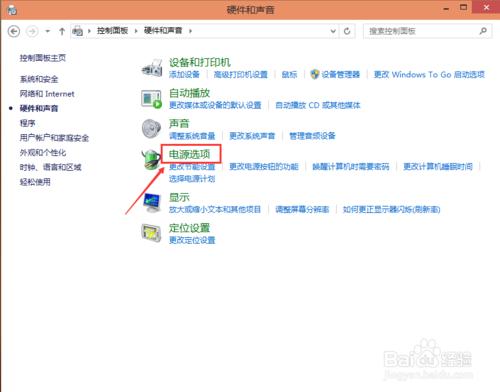
Task: Click 唤醒计算机时需要密码 link
Action: click(x=351, y=167)
